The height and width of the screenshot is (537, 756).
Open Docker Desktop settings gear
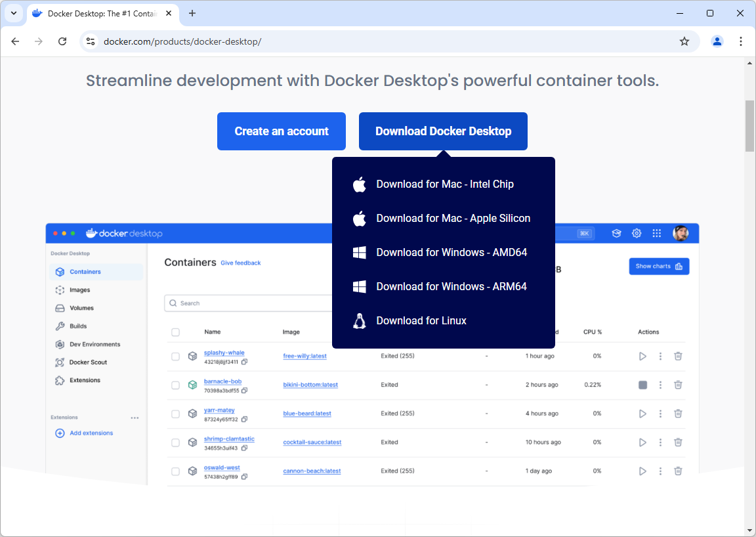pos(637,234)
